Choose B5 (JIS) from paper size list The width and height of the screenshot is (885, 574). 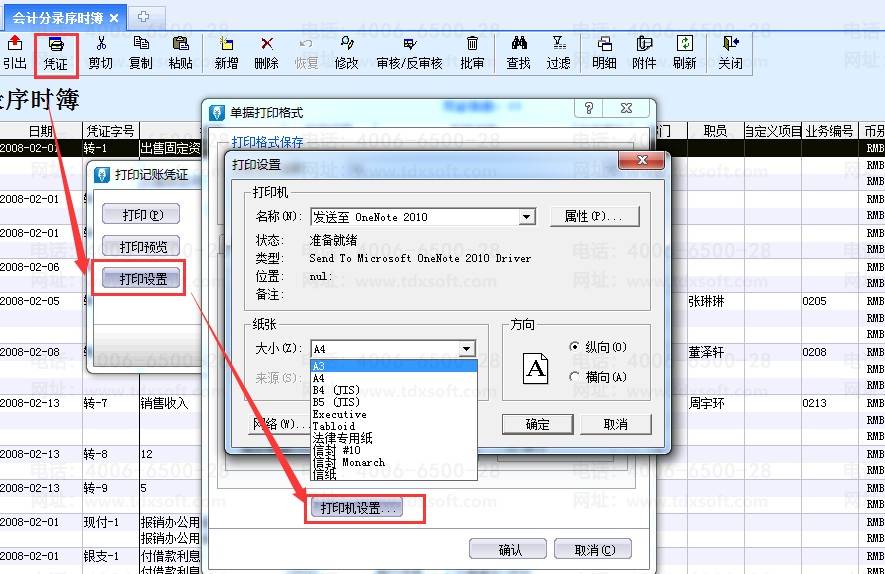[x=336, y=402]
